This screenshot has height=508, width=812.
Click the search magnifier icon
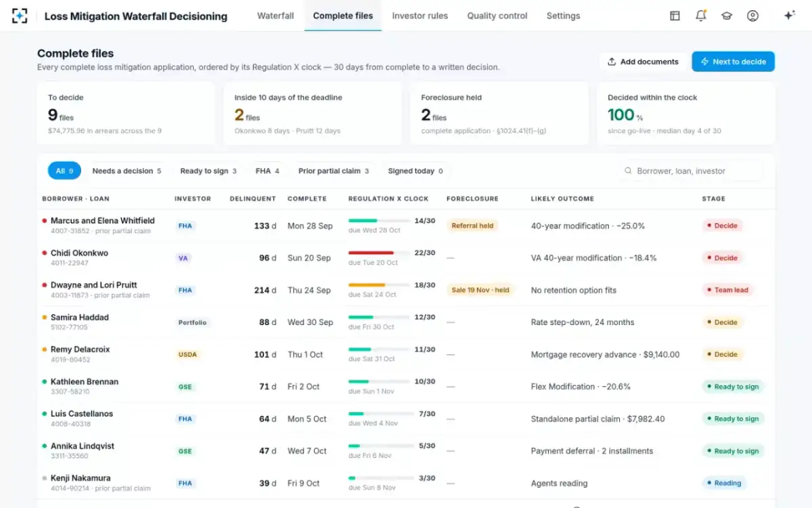pyautogui.click(x=629, y=171)
